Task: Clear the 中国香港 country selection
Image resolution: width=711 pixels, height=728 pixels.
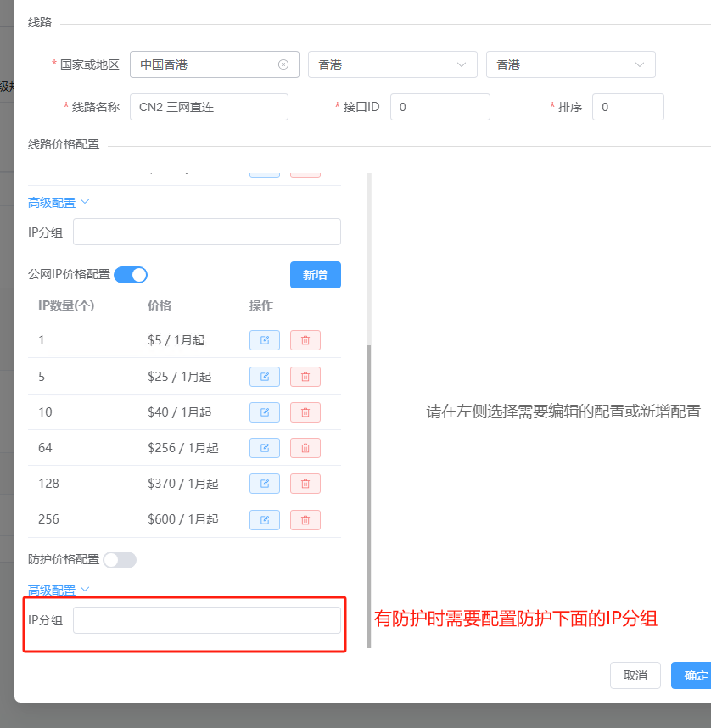Action: (283, 64)
